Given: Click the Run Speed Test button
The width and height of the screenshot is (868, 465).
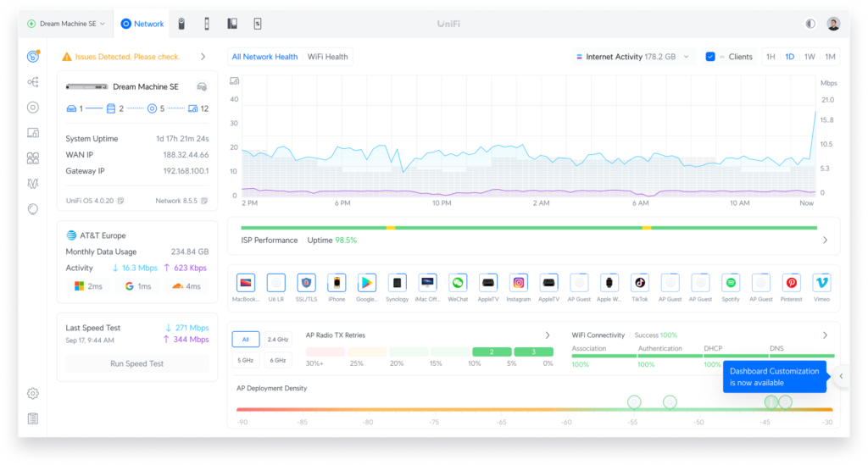Looking at the screenshot, I should coord(136,364).
